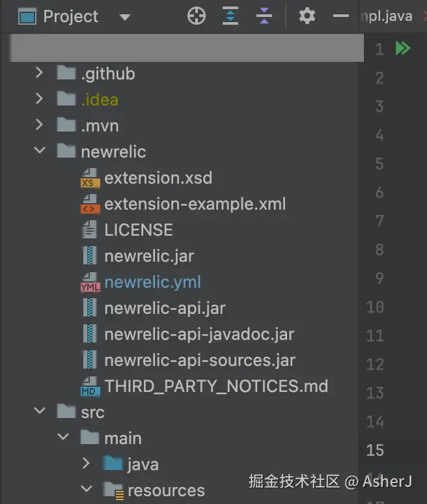Click the YML icon of newrelic.yml

click(90, 282)
